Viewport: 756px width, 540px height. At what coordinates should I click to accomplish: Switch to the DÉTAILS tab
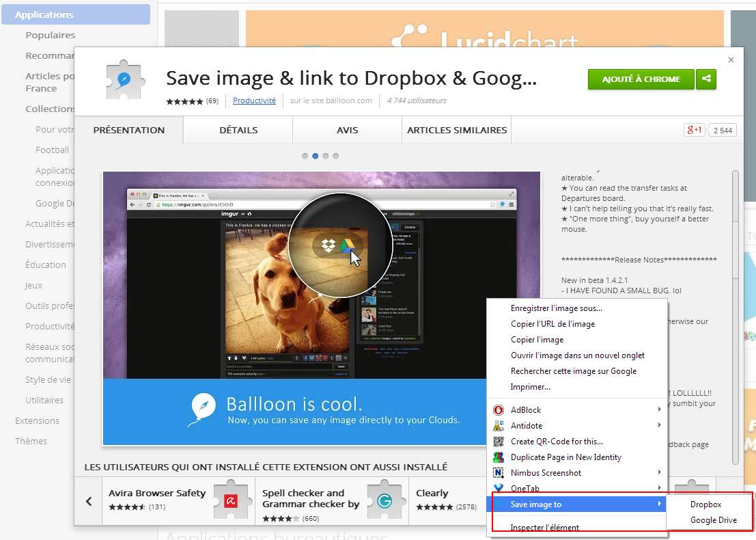238,131
